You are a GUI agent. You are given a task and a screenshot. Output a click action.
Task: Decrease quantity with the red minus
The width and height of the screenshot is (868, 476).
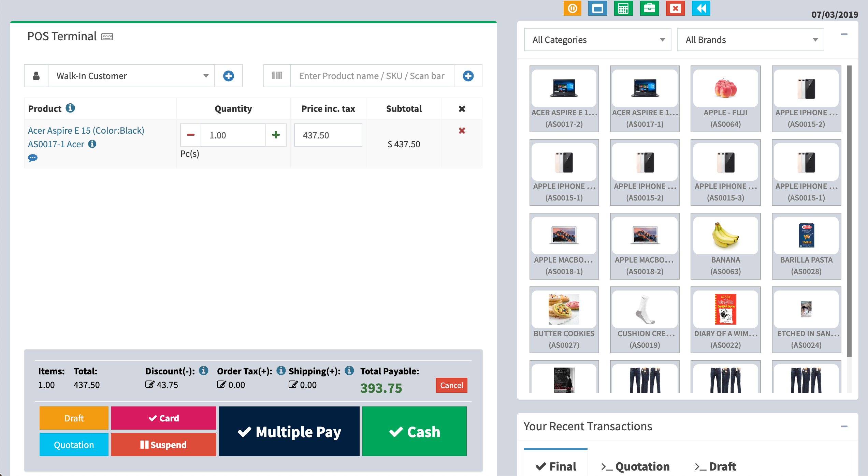(191, 135)
